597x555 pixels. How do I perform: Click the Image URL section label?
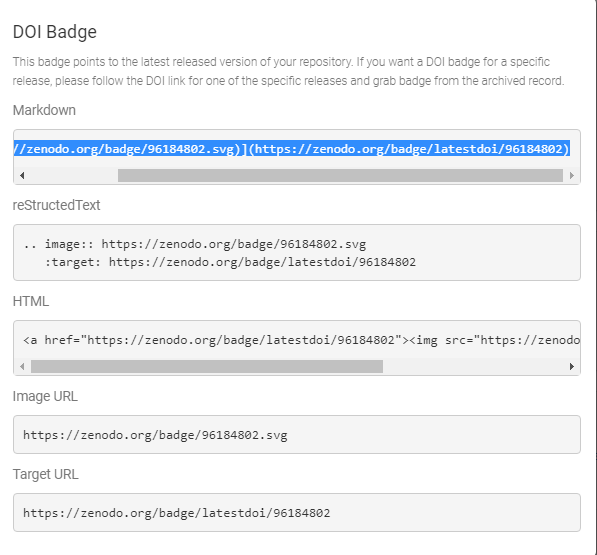coord(45,396)
